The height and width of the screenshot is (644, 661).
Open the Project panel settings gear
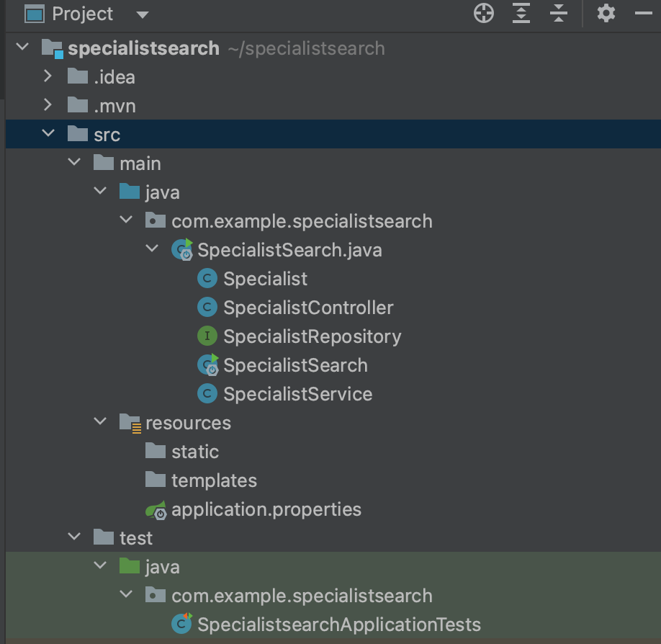606,14
